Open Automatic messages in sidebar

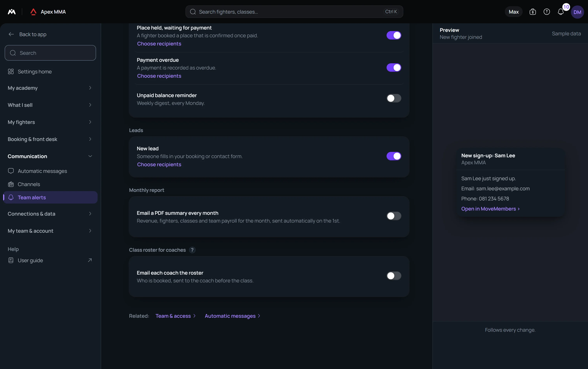pos(50,171)
